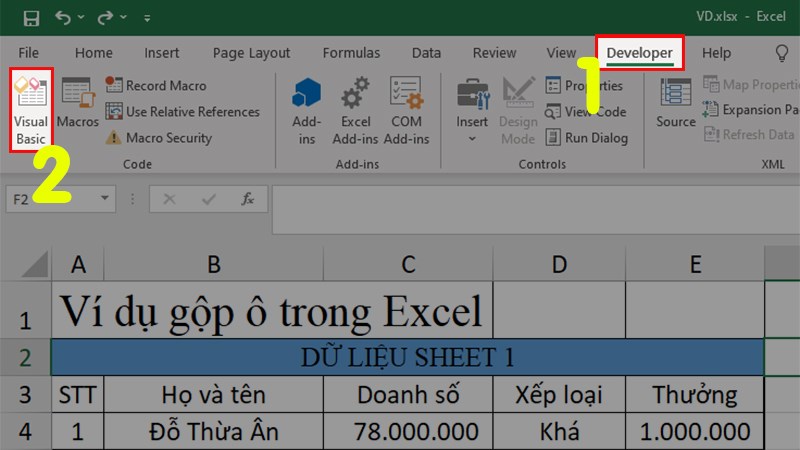This screenshot has width=800, height=450.
Task: Click the 'Họ và tên' header cell
Action: [213, 394]
